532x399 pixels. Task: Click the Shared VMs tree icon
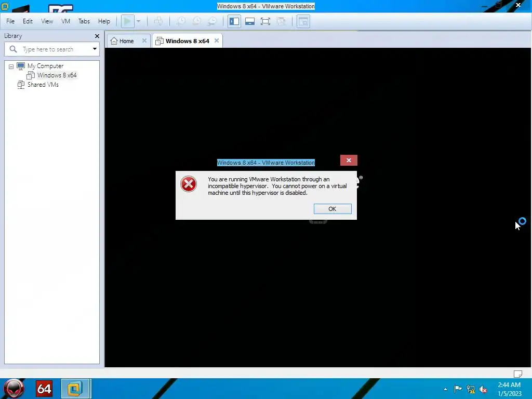21,85
